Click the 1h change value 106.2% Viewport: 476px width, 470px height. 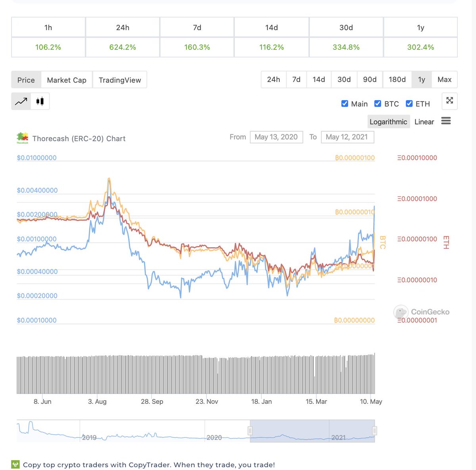pyautogui.click(x=48, y=47)
